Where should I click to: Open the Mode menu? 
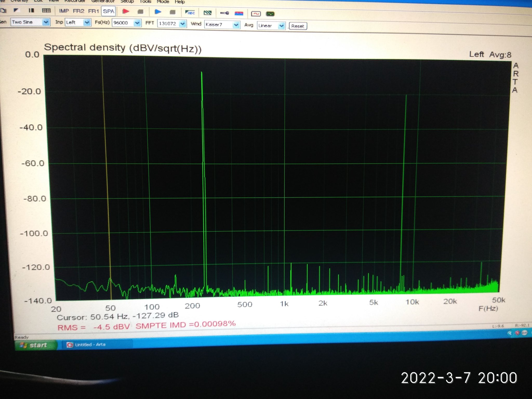click(163, 2)
